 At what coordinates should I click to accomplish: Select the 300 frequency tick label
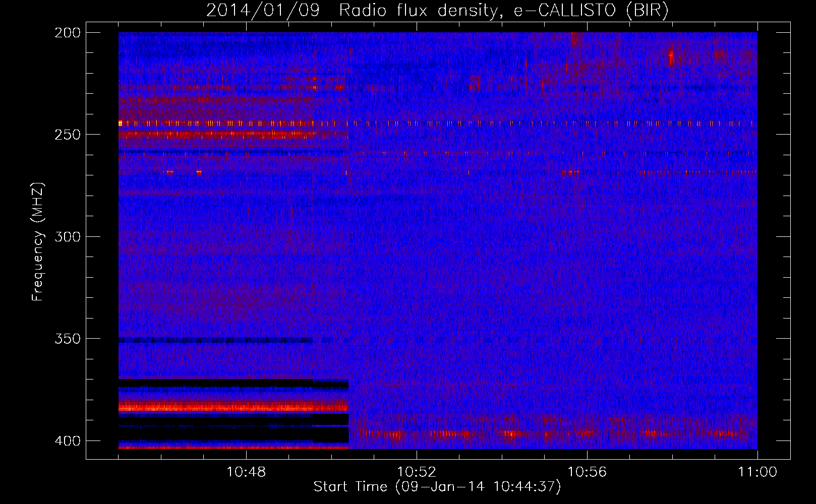[68, 237]
